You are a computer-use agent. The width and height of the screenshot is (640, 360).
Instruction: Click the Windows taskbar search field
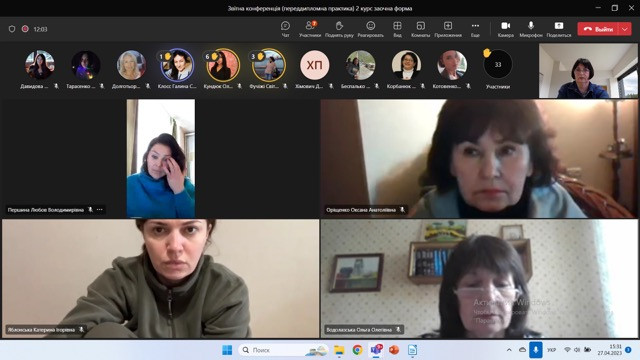pos(283,350)
